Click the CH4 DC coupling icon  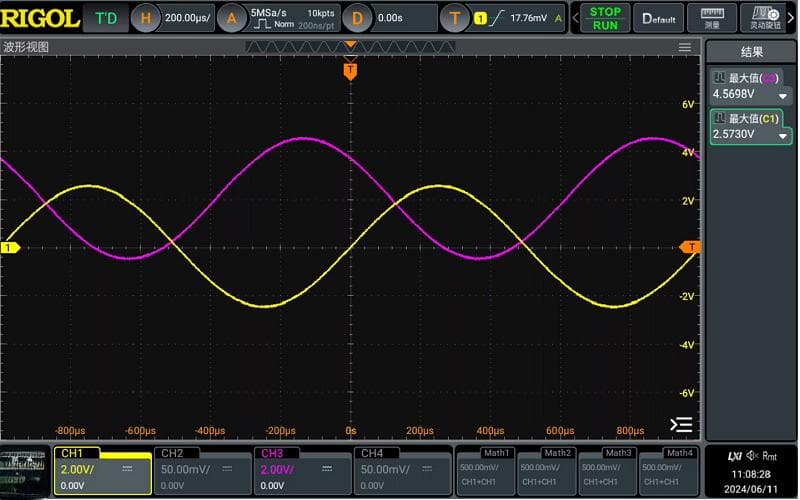tap(427, 469)
